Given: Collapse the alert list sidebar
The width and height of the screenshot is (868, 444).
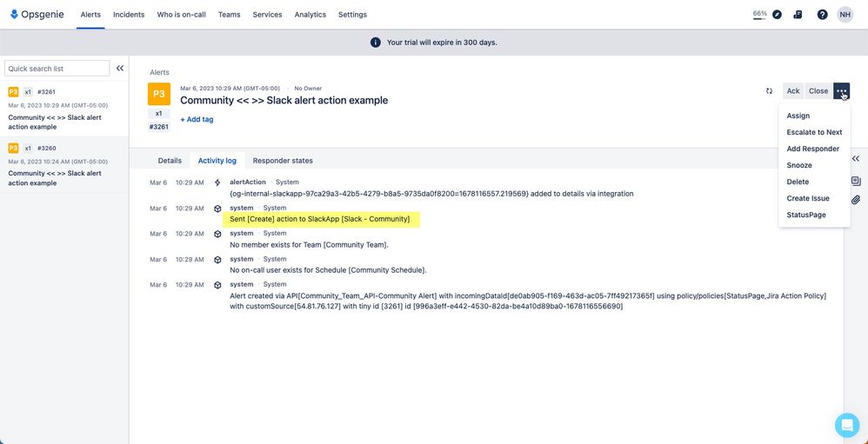Looking at the screenshot, I should [119, 68].
